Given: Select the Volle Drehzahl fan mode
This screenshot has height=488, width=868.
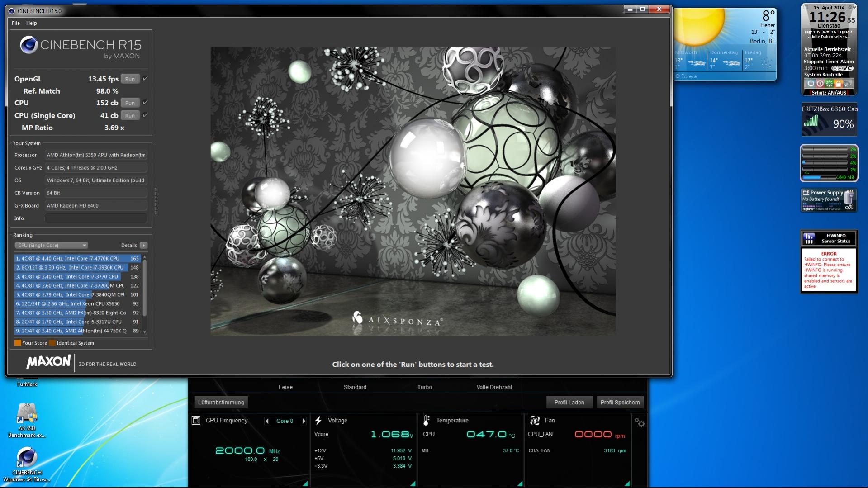Looking at the screenshot, I should pos(494,387).
